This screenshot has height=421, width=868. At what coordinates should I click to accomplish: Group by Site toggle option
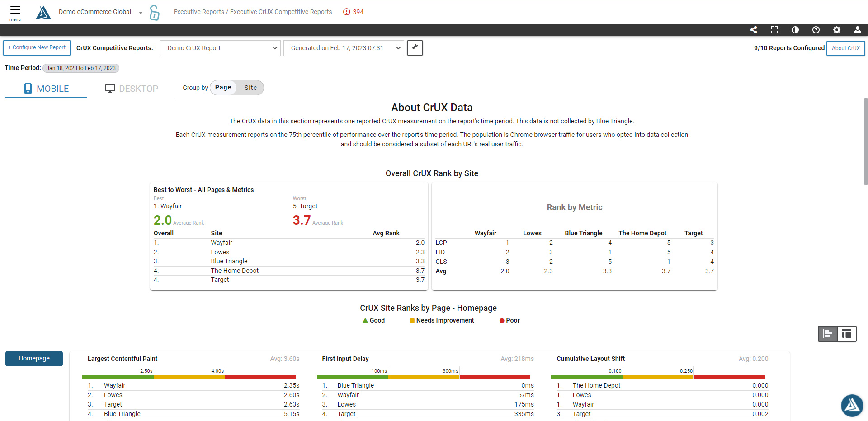(250, 88)
